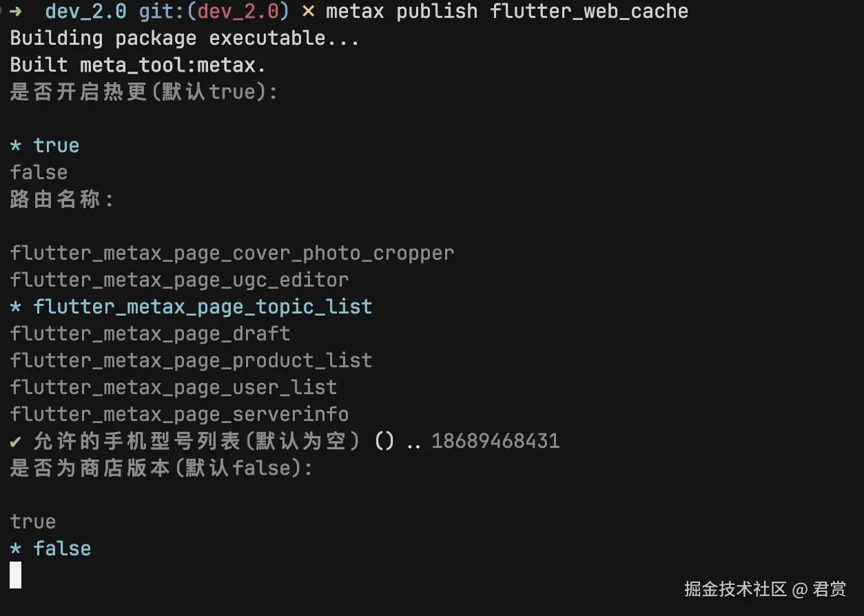
Task: Click the yellow git dirty-state cross
Action: [308, 12]
